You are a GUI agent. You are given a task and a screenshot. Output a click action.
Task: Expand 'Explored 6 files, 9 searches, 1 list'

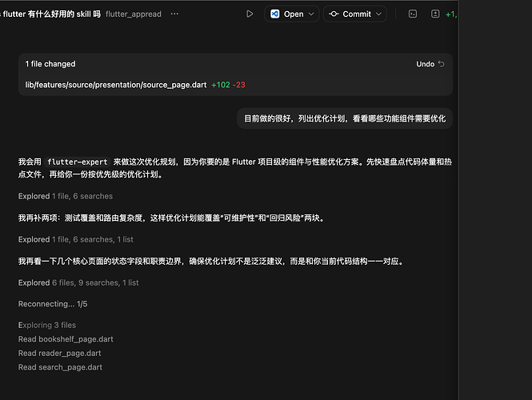pos(78,282)
